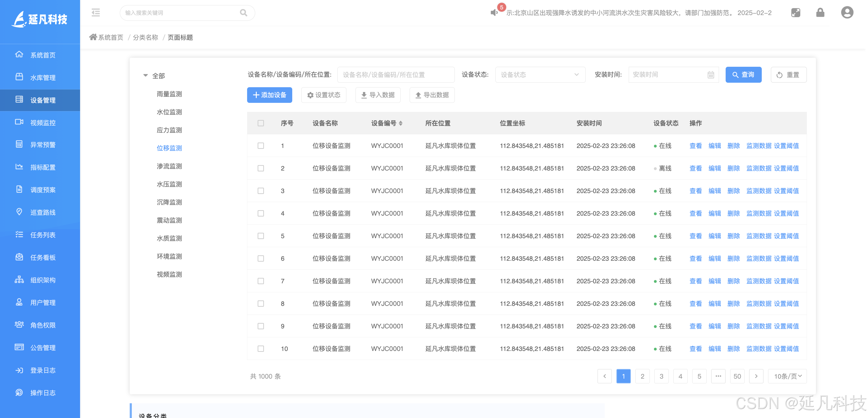Image resolution: width=868 pixels, height=418 pixels.
Task: Click the sidebar collapse menu icon
Action: click(96, 13)
